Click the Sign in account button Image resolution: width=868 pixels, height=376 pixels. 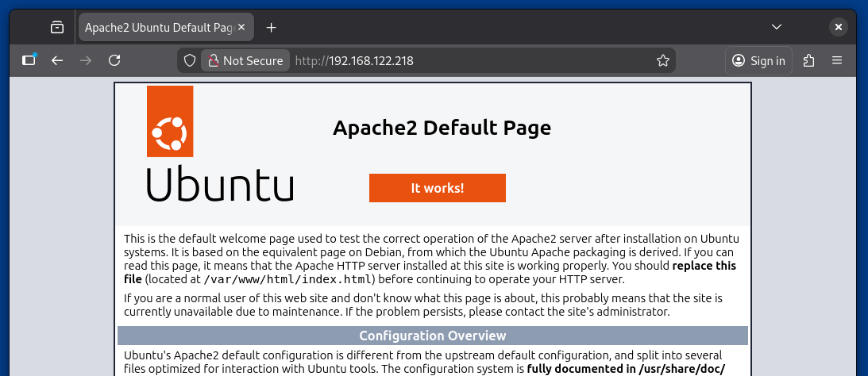[758, 60]
